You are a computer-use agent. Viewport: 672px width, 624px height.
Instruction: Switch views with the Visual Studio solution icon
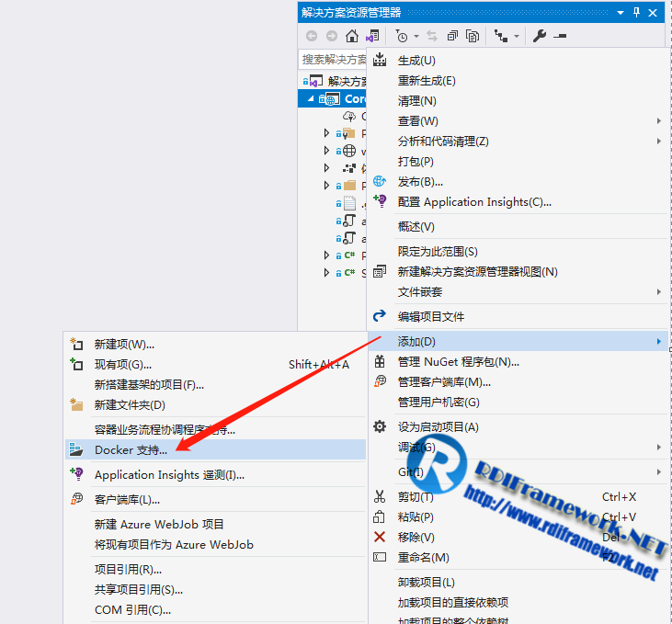click(372, 36)
